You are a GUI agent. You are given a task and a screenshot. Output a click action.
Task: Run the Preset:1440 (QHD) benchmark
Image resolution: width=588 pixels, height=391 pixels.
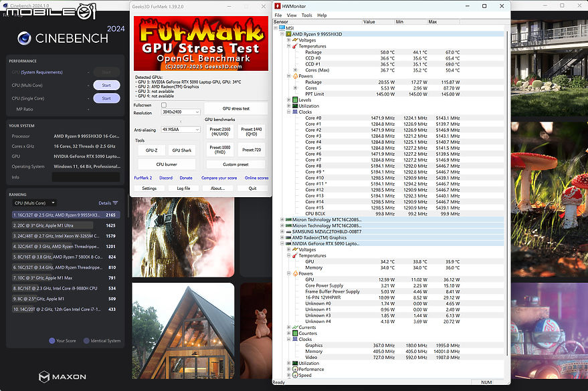(x=252, y=132)
